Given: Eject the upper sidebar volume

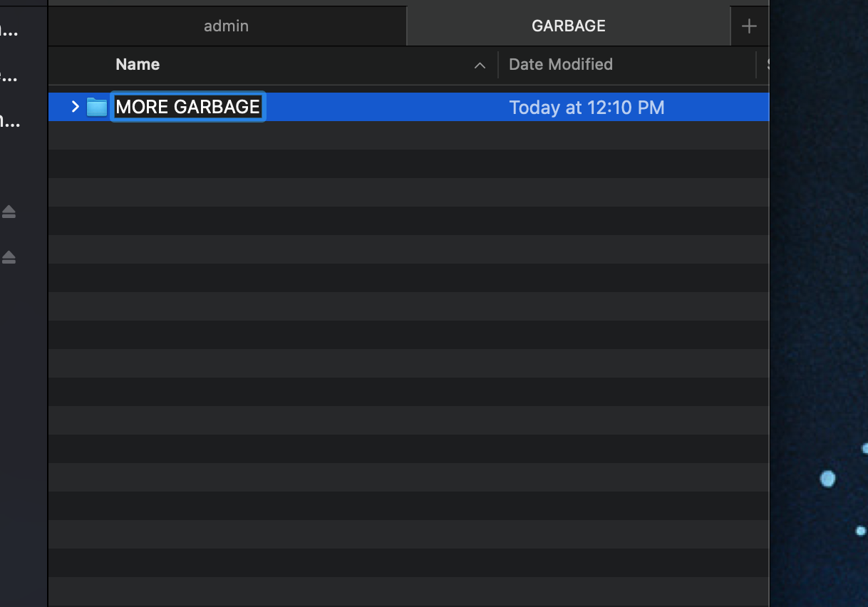Looking at the screenshot, I should pyautogui.click(x=9, y=212).
